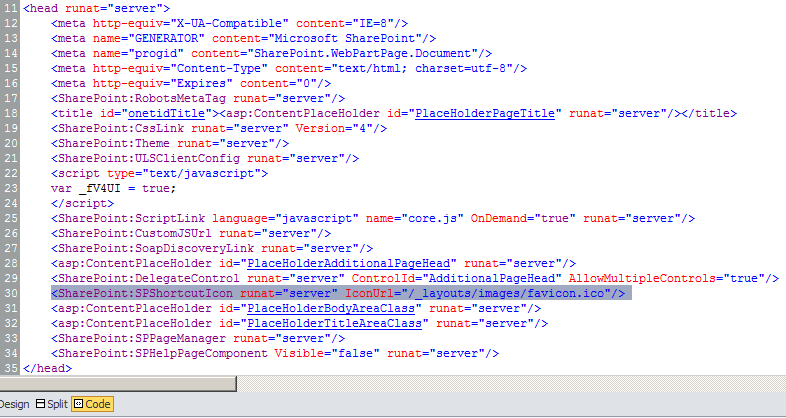Switch to the Design view tab
The width and height of the screenshot is (786, 418).
pos(15,404)
